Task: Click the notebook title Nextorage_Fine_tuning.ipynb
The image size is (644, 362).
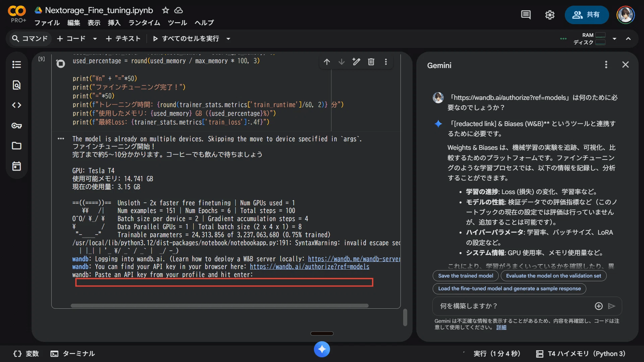Action: tap(99, 10)
